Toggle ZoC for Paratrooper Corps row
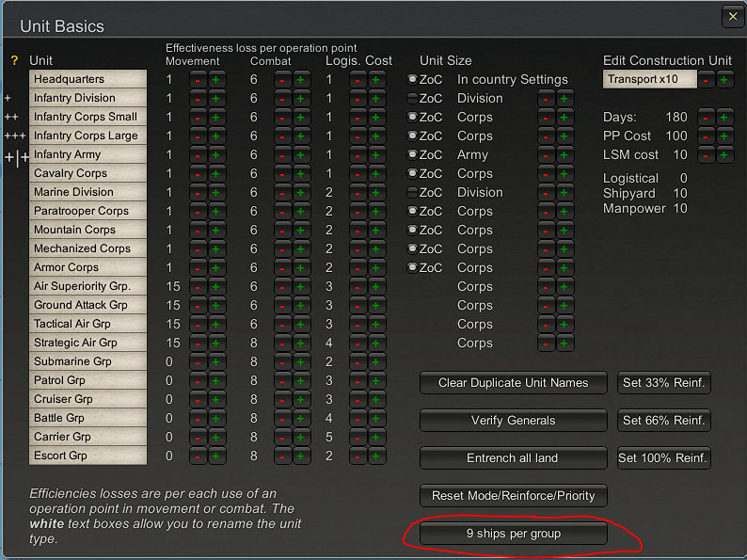 pos(413,212)
